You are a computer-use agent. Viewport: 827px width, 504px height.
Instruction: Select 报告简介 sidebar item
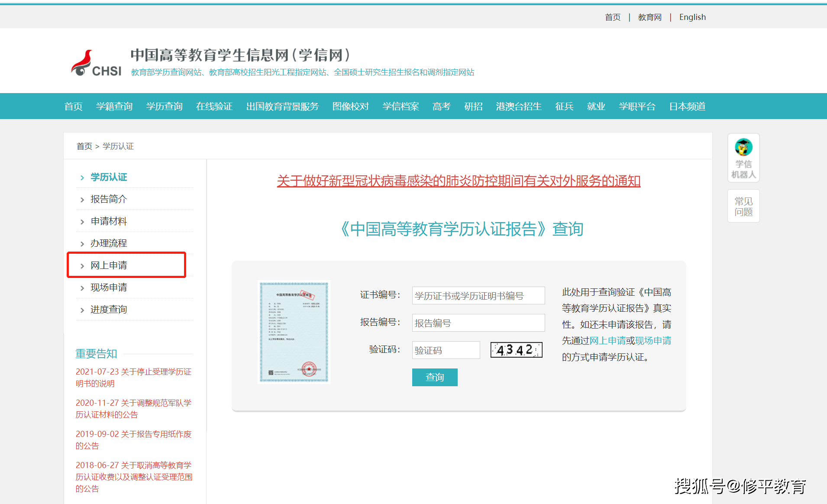click(109, 199)
